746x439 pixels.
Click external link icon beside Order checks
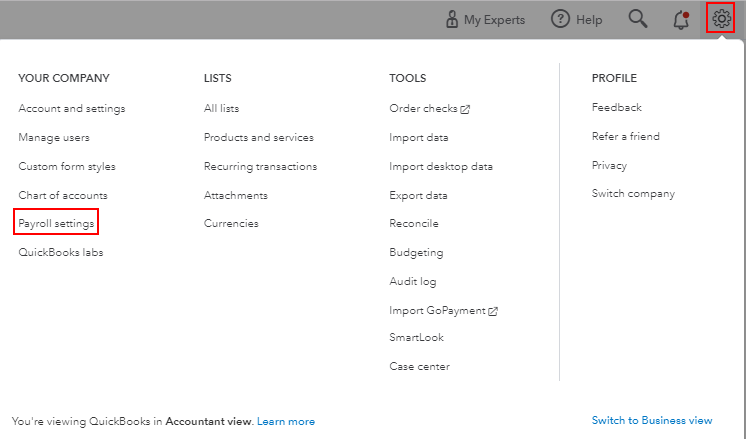(x=466, y=109)
